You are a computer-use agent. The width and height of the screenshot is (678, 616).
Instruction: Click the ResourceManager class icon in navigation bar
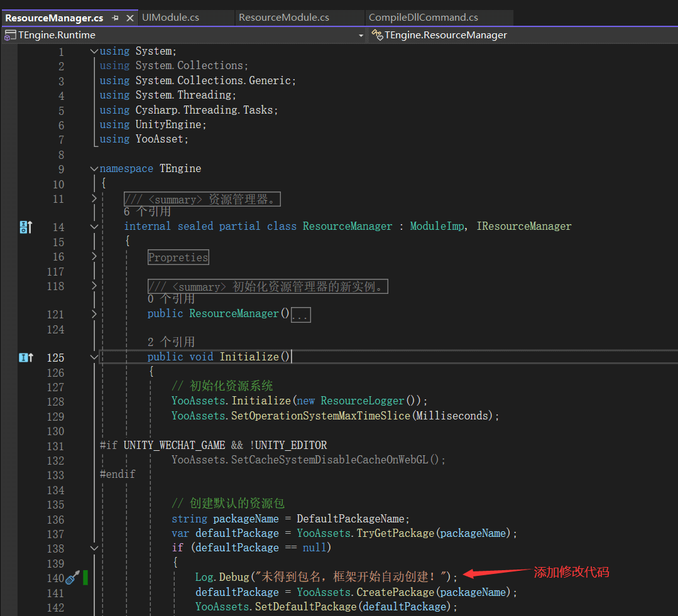tap(376, 35)
